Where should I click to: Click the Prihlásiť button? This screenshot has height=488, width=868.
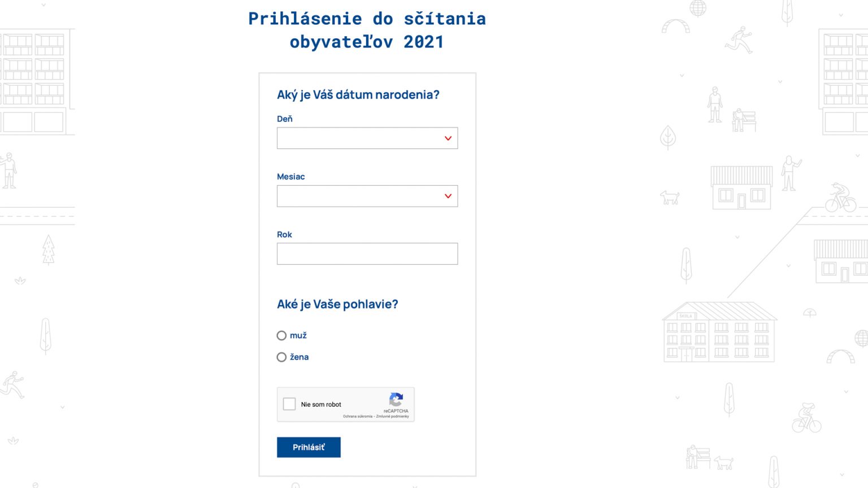[309, 447]
